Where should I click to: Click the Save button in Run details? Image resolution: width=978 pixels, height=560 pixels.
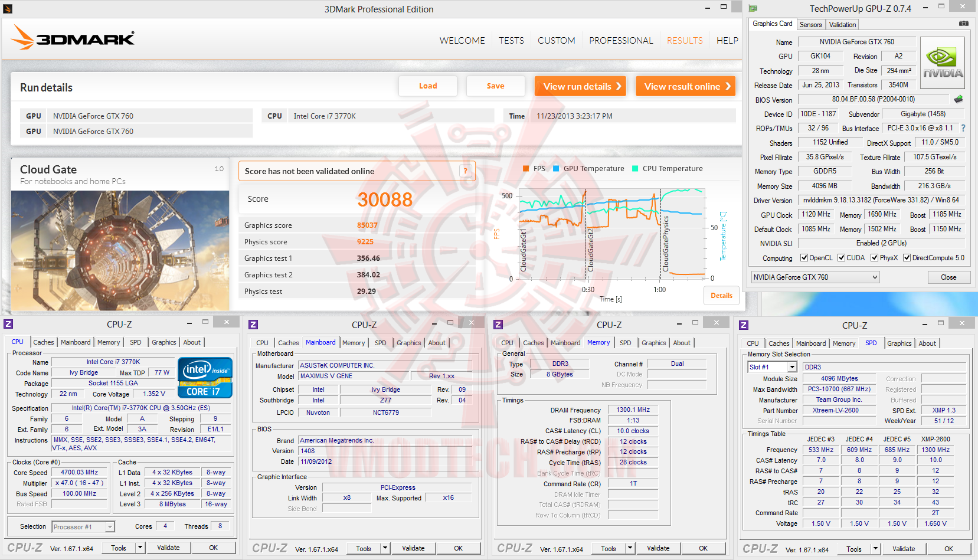pos(495,86)
